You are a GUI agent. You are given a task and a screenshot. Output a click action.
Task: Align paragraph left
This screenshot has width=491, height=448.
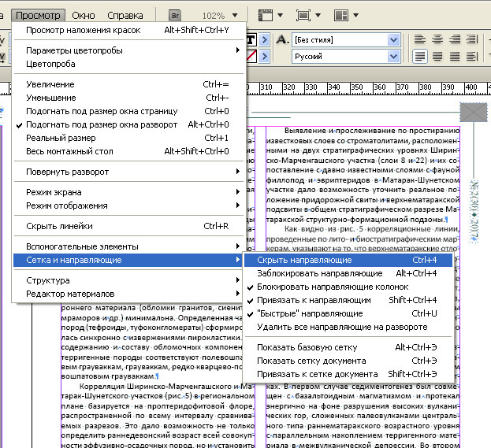coord(420,39)
